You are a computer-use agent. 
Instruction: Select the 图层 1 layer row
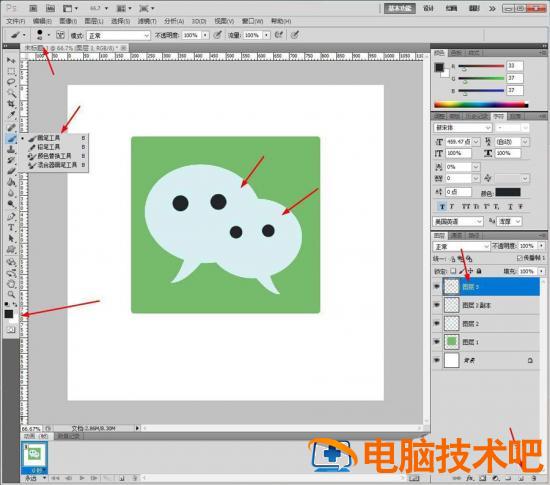[x=486, y=342]
